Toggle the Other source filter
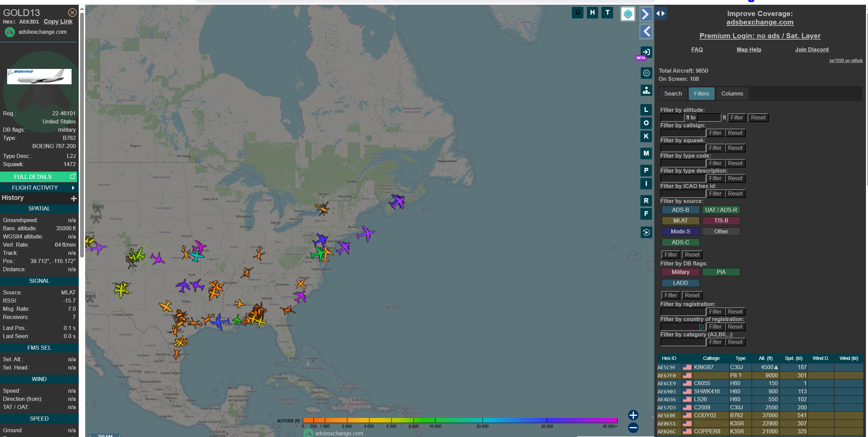The height and width of the screenshot is (437, 868). (x=721, y=232)
